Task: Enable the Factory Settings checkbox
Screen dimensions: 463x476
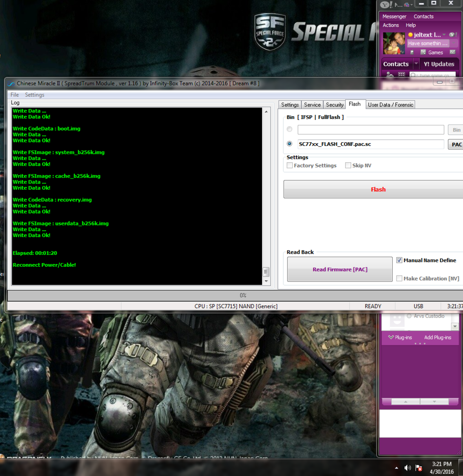Action: coord(290,165)
